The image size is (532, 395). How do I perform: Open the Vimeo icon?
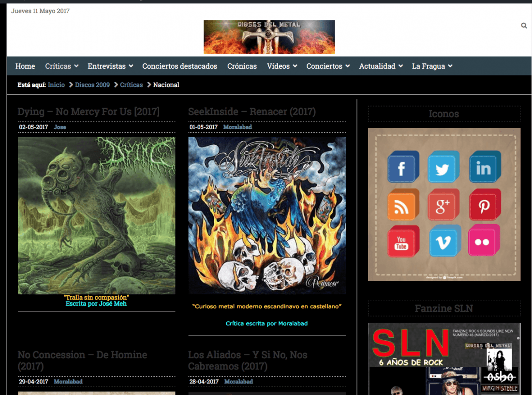[445, 241]
